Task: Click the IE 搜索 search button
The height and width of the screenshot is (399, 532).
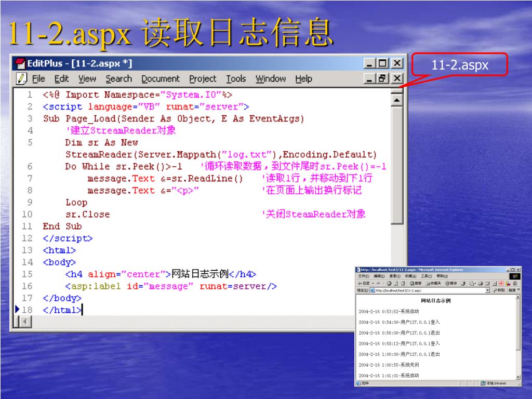Action: 416,283
